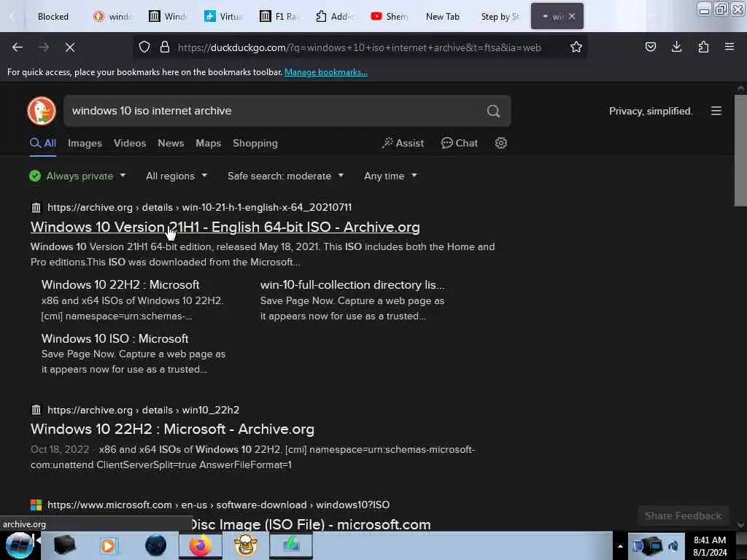Open win-10-full-collection directory listing sublink
The height and width of the screenshot is (560, 747).
pyautogui.click(x=352, y=284)
